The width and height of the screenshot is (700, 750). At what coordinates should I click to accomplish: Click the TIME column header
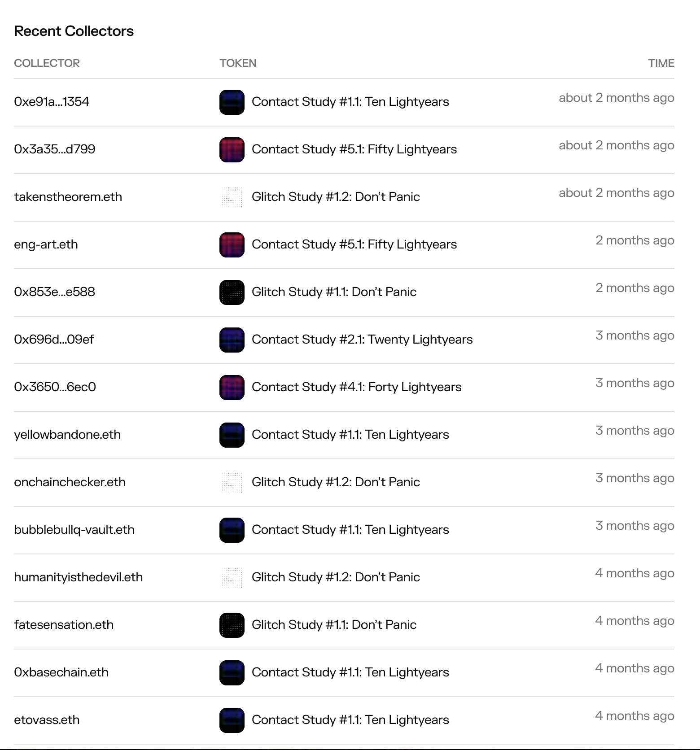[661, 63]
